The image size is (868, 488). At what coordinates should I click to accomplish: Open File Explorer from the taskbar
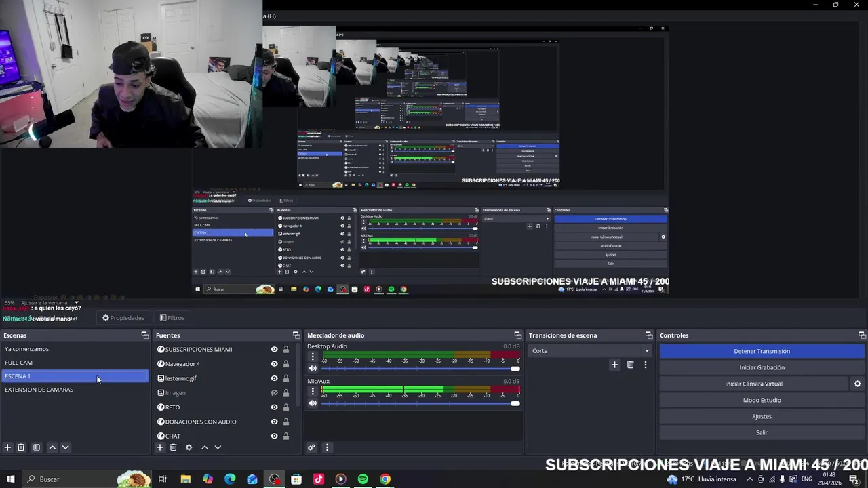point(185,479)
